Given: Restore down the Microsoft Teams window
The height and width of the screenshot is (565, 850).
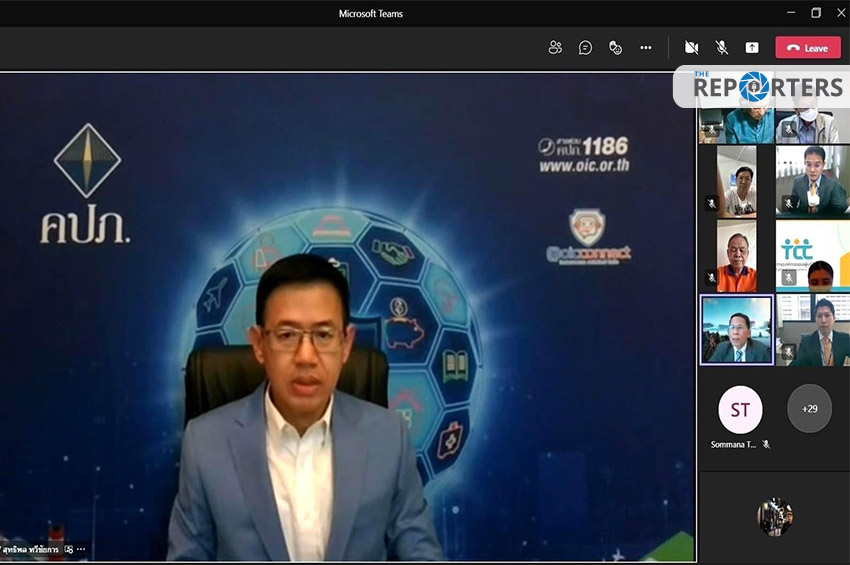Looking at the screenshot, I should point(816,13).
